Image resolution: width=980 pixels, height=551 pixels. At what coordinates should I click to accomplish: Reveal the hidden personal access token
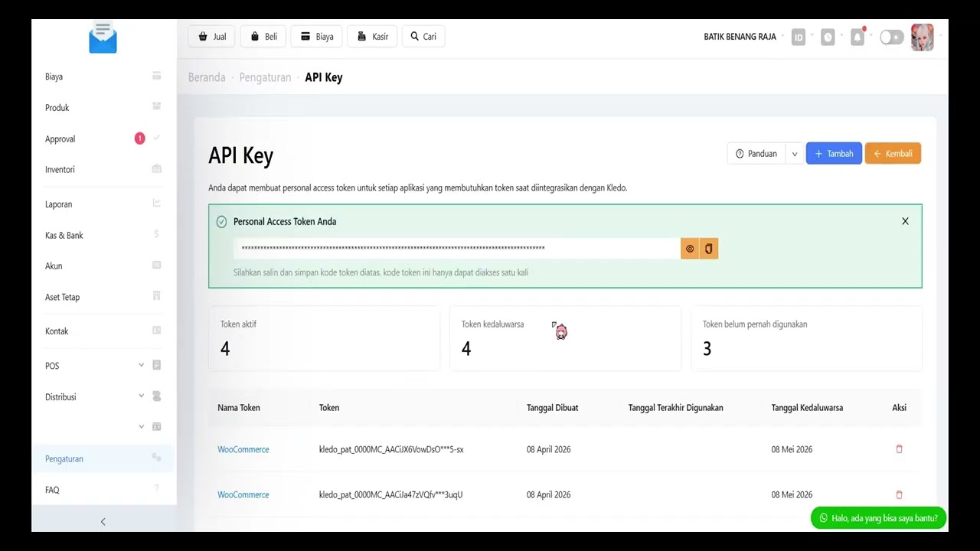690,249
